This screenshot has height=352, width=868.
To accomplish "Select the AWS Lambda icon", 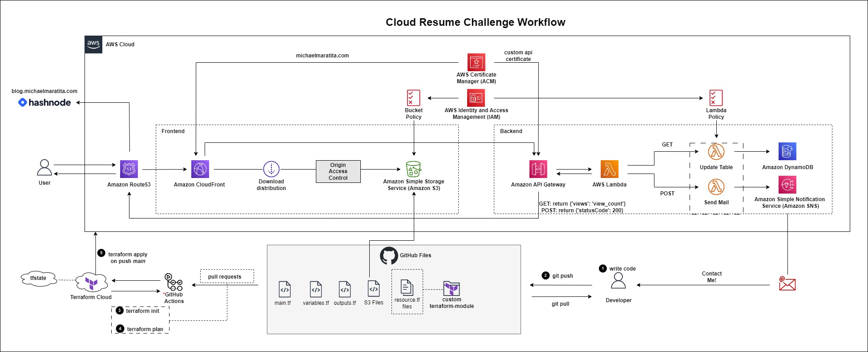I will click(x=610, y=169).
